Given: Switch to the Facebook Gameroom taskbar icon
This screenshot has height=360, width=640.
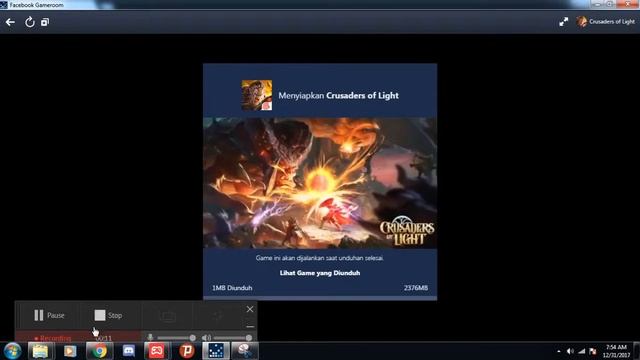Looking at the screenshot, I should coord(216,351).
